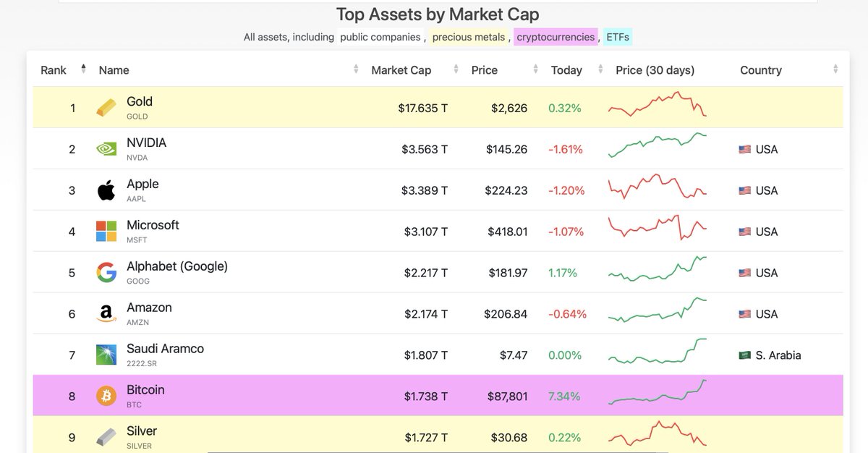
Task: Filter by cryptocurrencies tag
Action: pos(556,37)
